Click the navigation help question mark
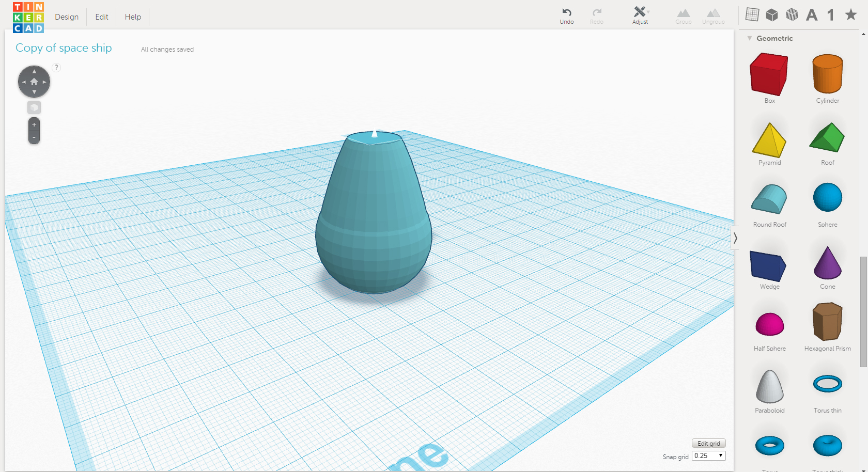The width and height of the screenshot is (868, 472). 57,68
